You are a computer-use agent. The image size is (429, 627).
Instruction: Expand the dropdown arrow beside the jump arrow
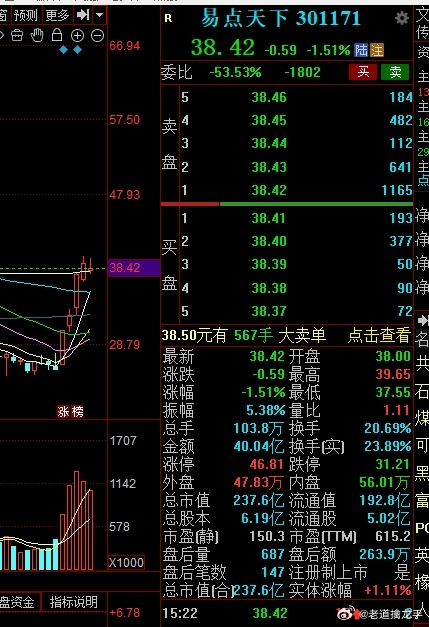coord(100,15)
